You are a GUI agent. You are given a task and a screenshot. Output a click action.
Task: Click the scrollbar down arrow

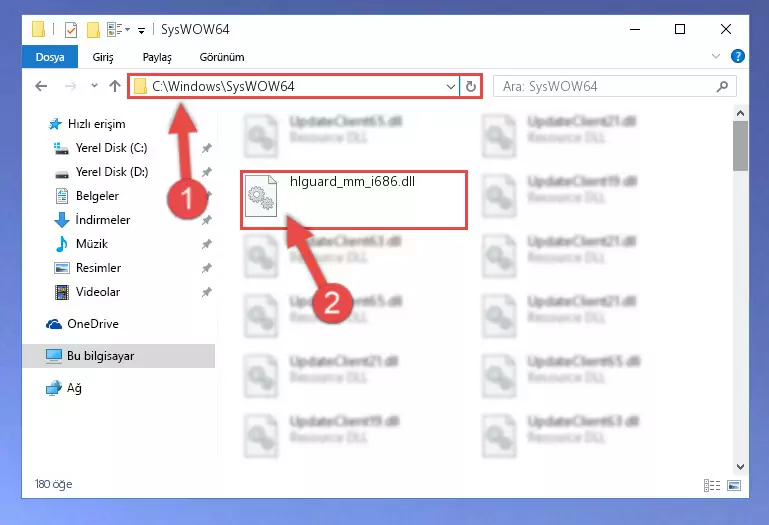(x=740, y=467)
